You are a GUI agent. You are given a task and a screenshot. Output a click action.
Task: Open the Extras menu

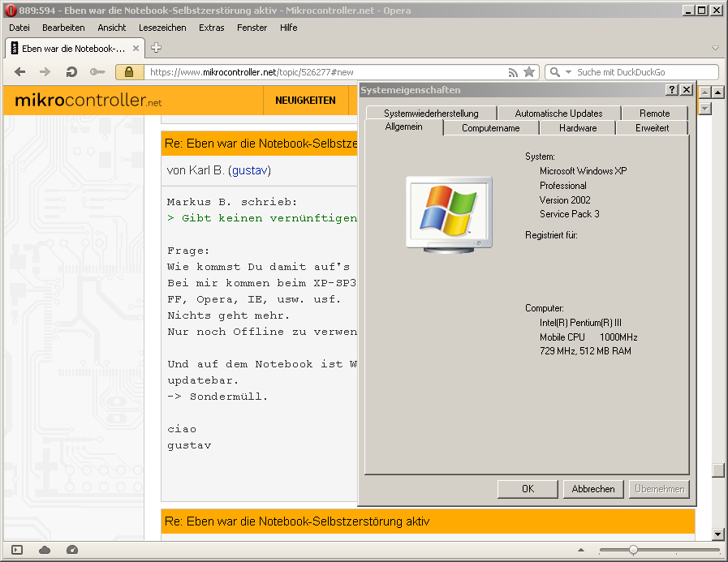pos(212,28)
